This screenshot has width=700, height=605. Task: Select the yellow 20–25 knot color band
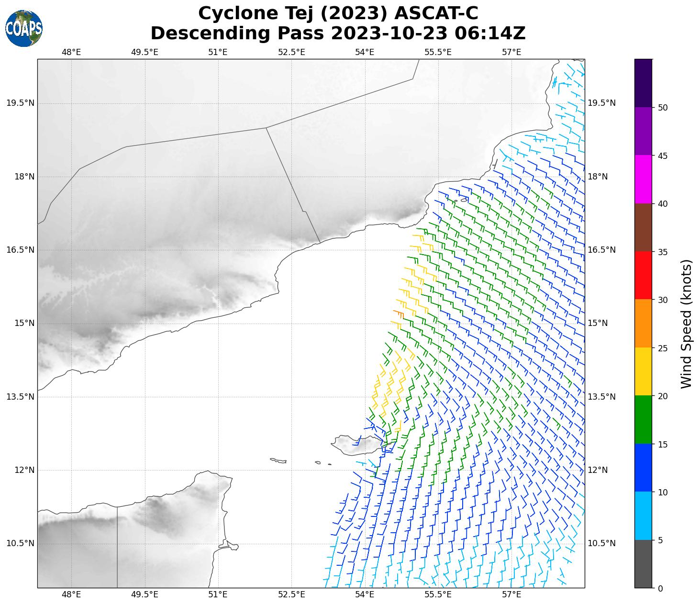point(643,371)
